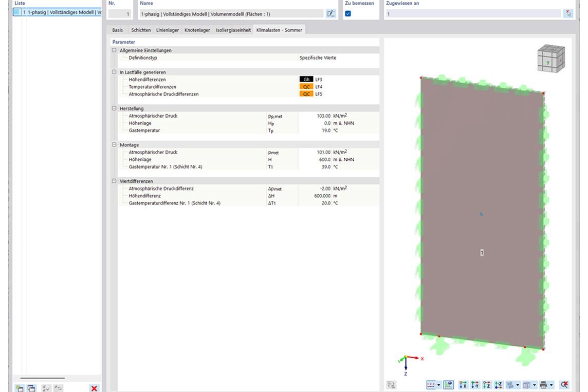Viewport: 588px width, 392px height.
Task: Open the print dropdown arrow
Action: tap(552, 385)
